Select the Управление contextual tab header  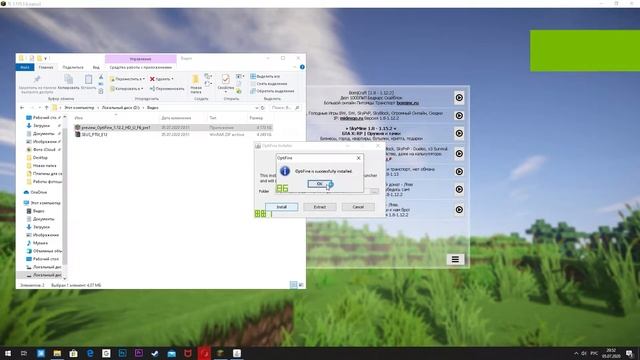pos(140,59)
